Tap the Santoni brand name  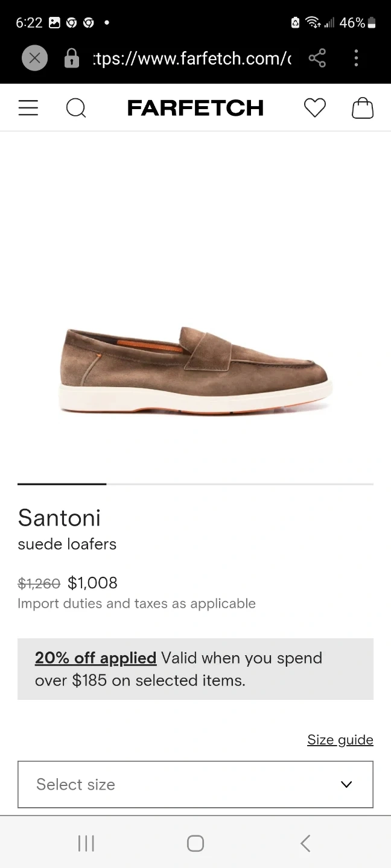59,517
